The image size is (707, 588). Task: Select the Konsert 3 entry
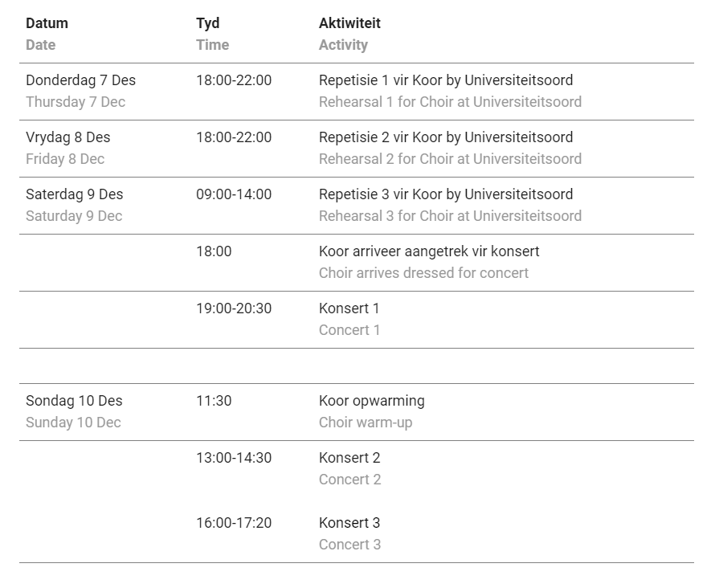pyautogui.click(x=349, y=523)
